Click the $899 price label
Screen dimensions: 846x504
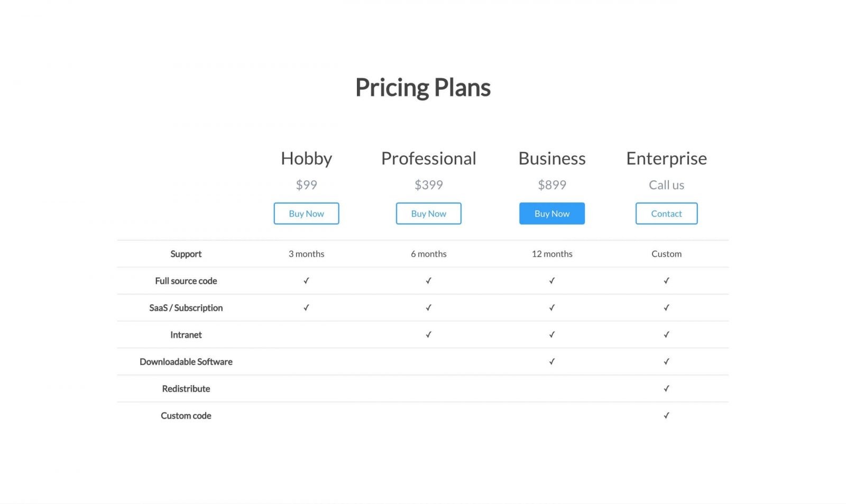(551, 185)
